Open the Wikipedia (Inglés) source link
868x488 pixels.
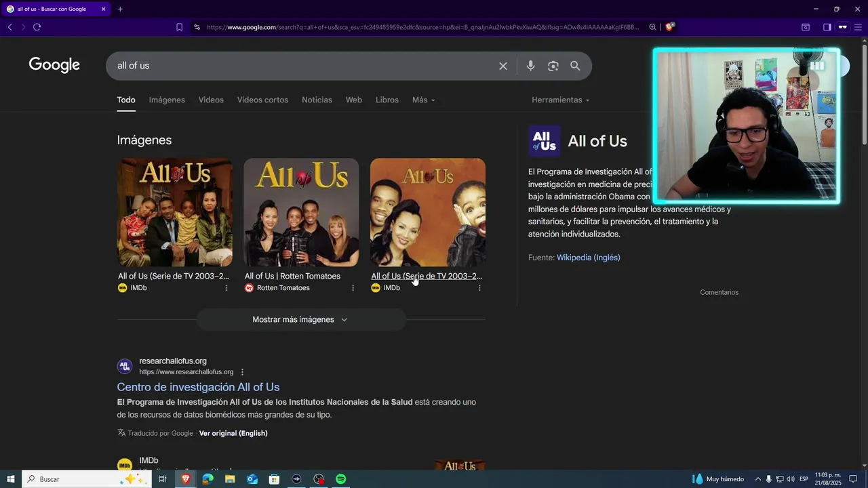point(589,258)
